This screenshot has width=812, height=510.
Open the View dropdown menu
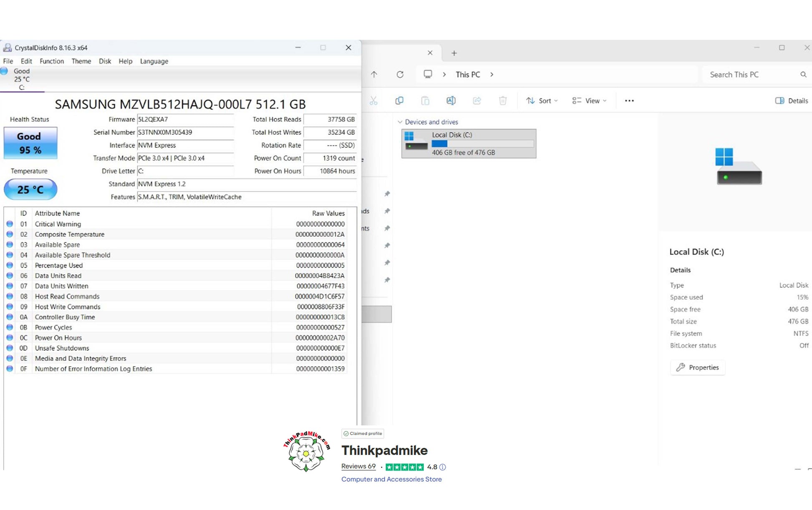[589, 100]
